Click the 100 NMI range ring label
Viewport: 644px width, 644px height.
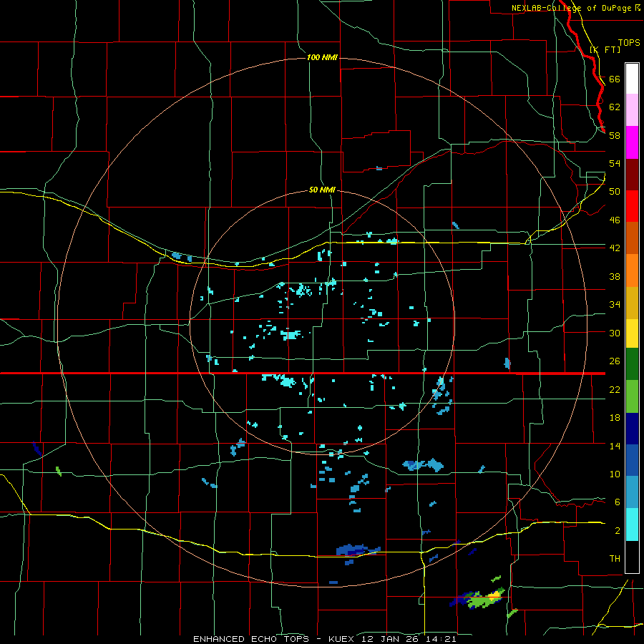[322, 57]
